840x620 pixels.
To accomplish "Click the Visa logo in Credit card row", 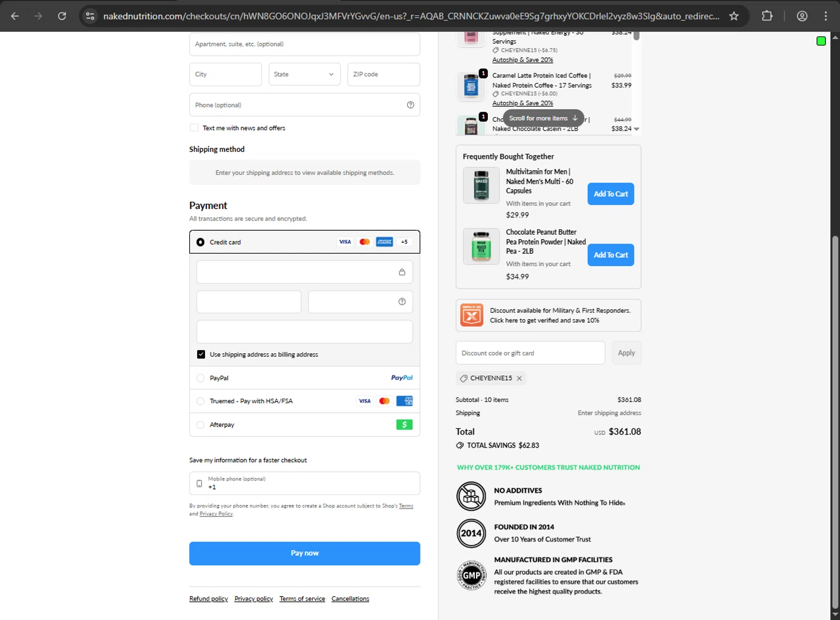I will (345, 242).
